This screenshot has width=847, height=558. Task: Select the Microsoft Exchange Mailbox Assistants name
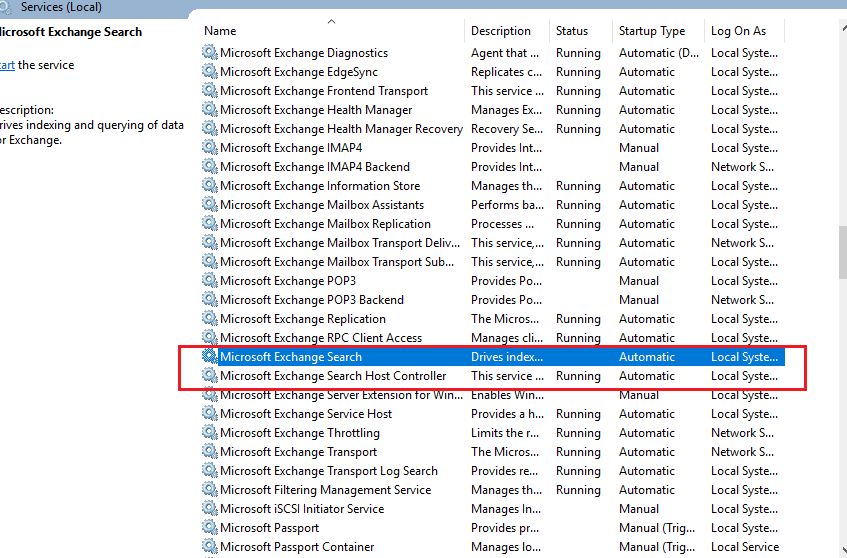(322, 205)
